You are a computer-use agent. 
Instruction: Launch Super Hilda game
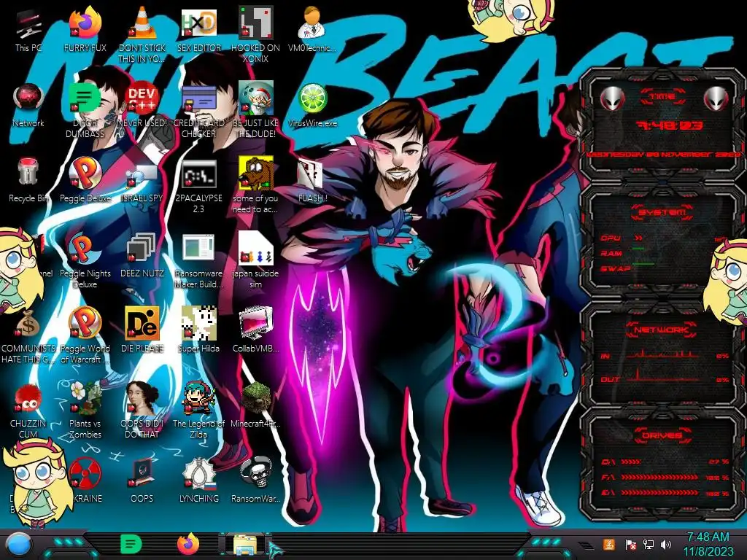[199, 330]
